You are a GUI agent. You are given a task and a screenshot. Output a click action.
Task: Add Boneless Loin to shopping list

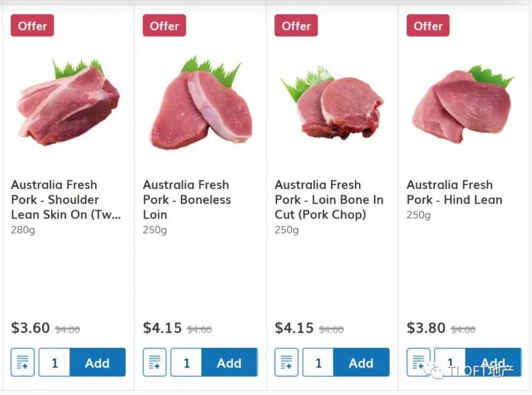pyautogui.click(x=154, y=362)
